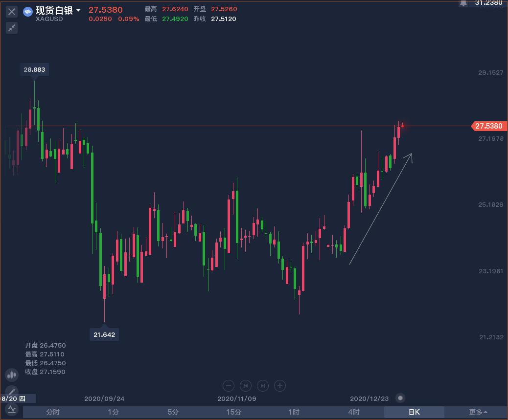Click the 0.09% change percentage

pyautogui.click(x=129, y=19)
